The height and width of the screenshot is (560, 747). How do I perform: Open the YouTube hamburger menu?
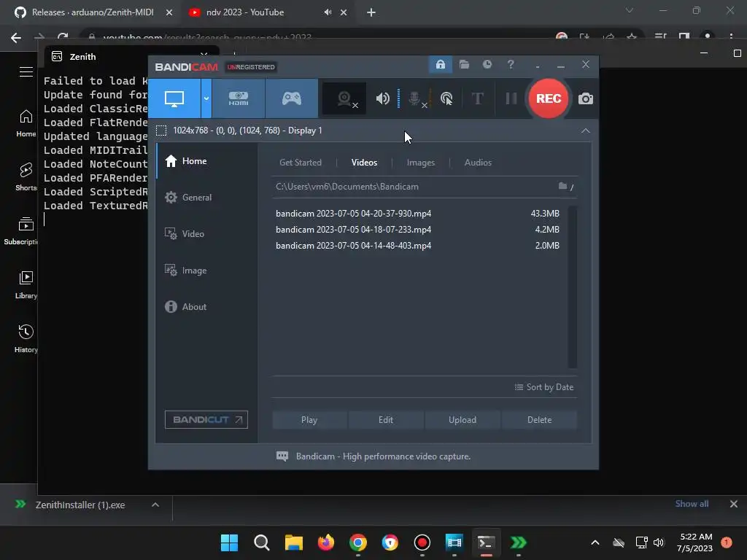[x=26, y=72]
